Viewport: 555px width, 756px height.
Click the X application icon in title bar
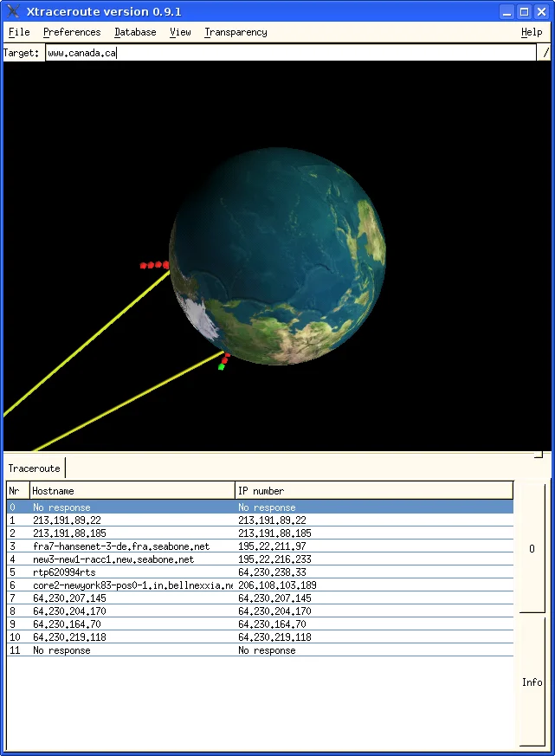[x=14, y=11]
